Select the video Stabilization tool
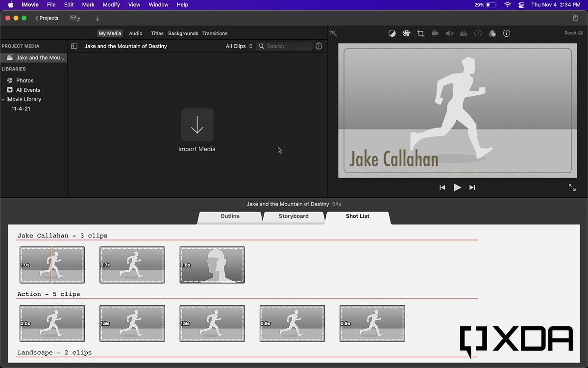The image size is (588, 368). point(435,33)
